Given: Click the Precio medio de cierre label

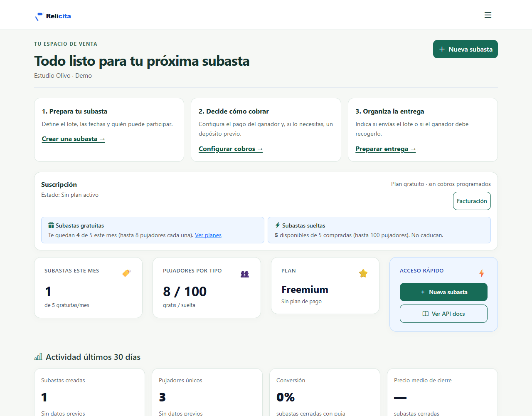Looking at the screenshot, I should (x=423, y=381).
